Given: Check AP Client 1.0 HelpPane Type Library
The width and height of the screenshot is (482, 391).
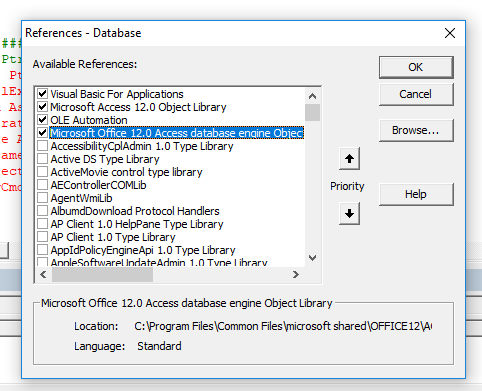Looking at the screenshot, I should click(42, 224).
